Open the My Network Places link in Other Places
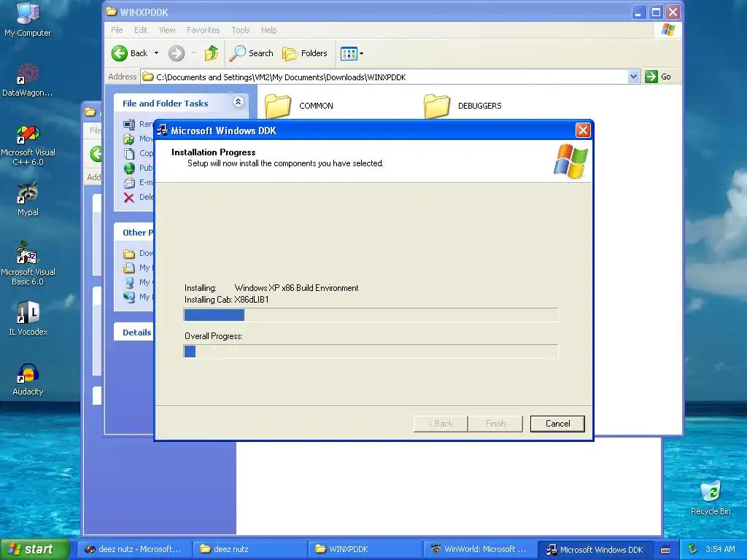 137,297
